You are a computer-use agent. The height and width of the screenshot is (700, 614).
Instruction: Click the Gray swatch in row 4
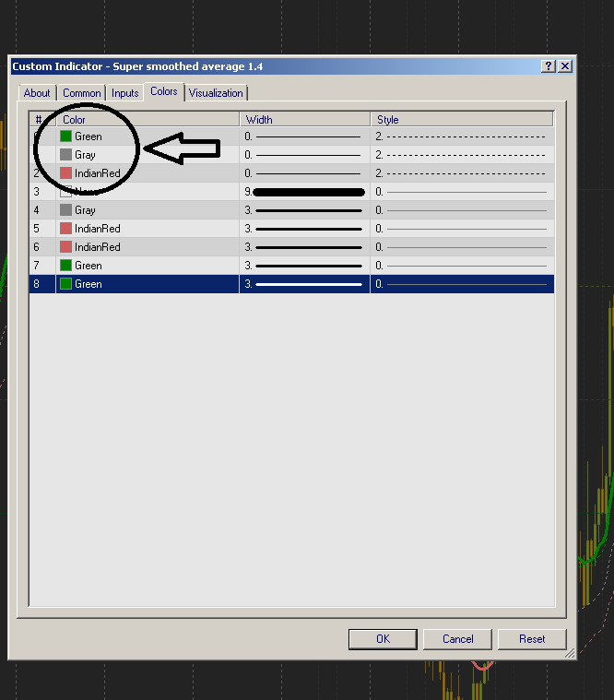click(65, 210)
